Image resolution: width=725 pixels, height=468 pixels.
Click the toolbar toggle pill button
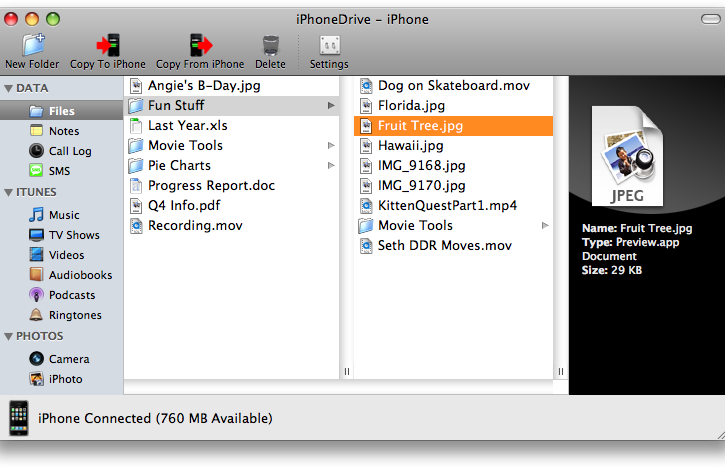pyautogui.click(x=711, y=19)
